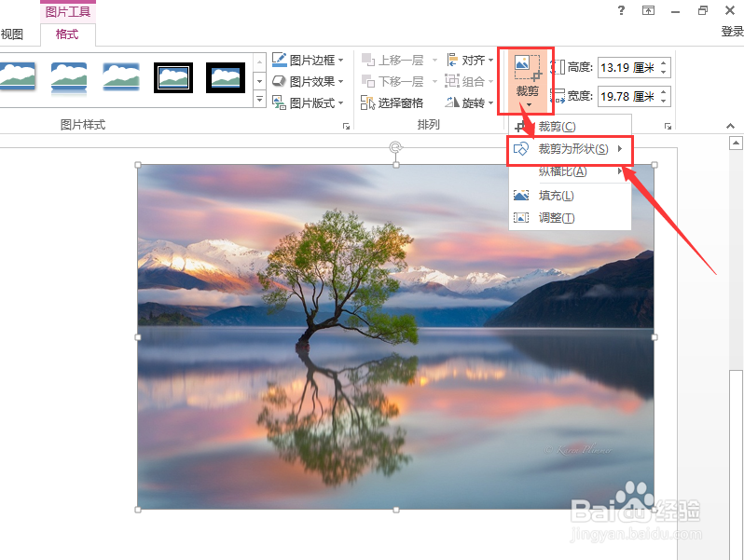
Task: Select the first picture style thumbnail
Action: [x=18, y=76]
